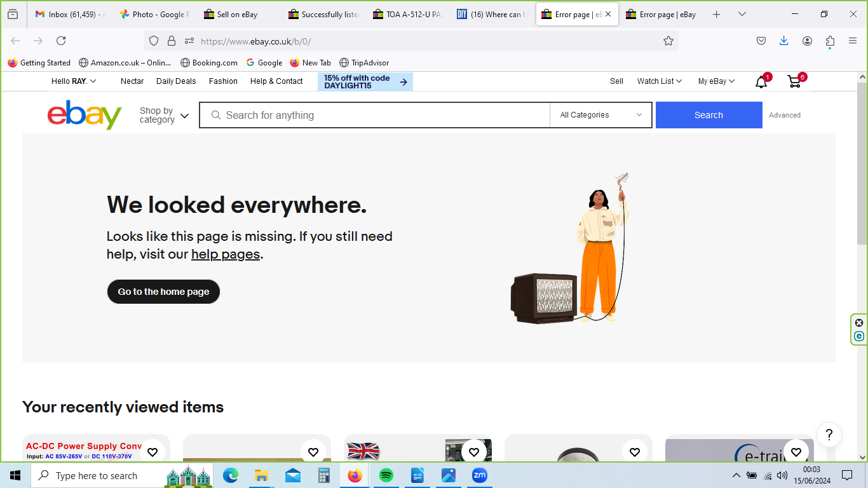Viewport: 868px width, 488px height.
Task: Open the shopping cart icon
Action: point(794,81)
